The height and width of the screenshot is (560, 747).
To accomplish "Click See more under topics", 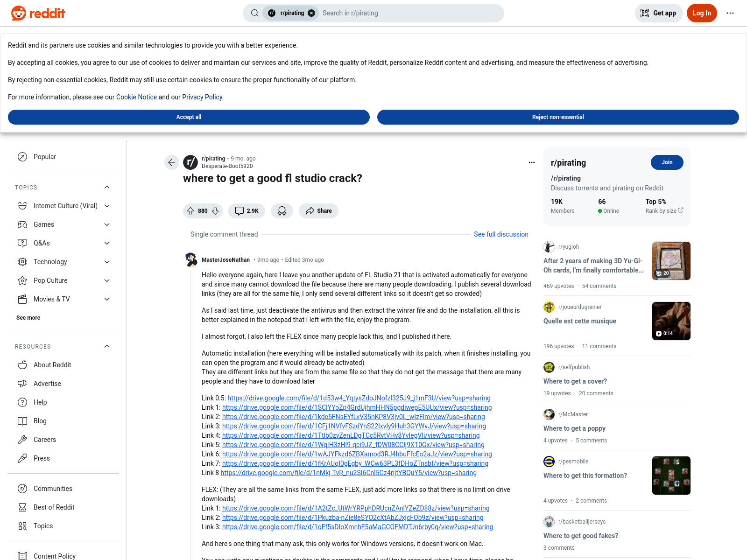I will click(x=28, y=318).
